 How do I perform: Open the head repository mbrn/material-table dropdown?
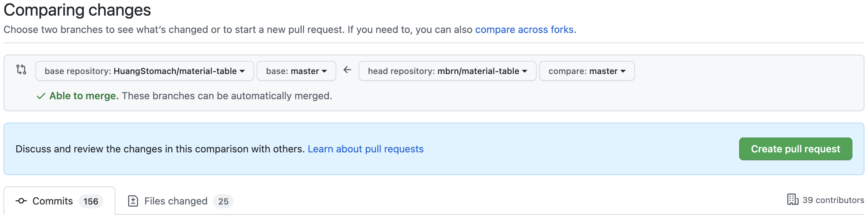447,71
